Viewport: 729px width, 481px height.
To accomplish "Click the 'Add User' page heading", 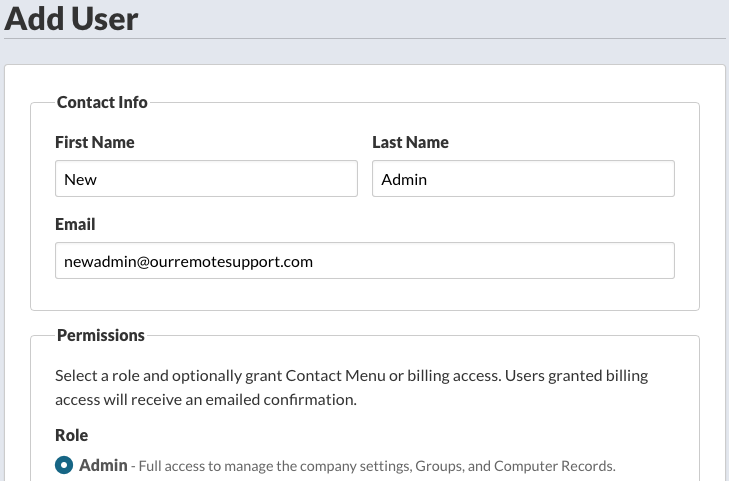I will [71, 19].
